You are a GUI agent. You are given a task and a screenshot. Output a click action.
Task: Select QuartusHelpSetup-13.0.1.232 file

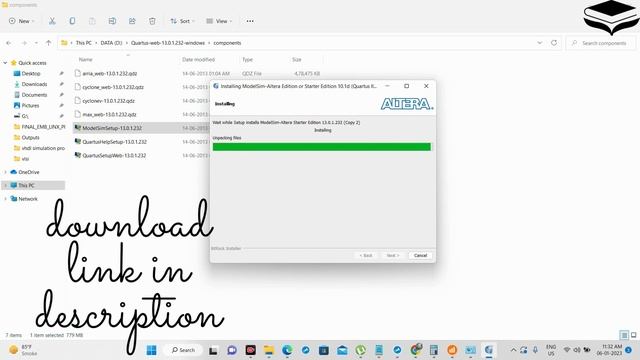115,142
